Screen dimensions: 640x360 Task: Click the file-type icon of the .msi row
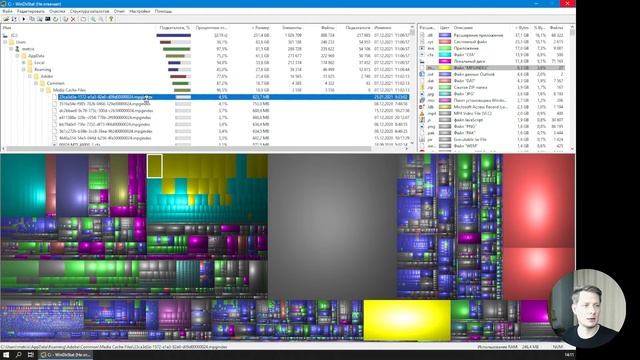tap(422, 100)
